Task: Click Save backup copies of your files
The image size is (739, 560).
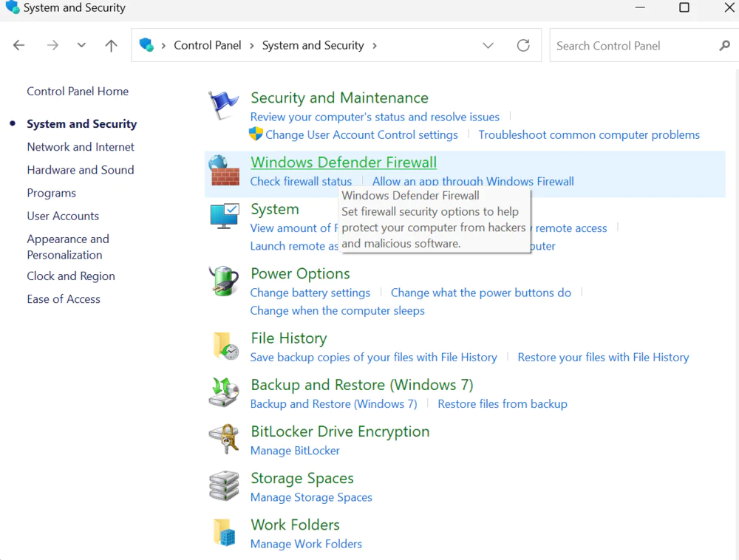Action: [x=374, y=357]
